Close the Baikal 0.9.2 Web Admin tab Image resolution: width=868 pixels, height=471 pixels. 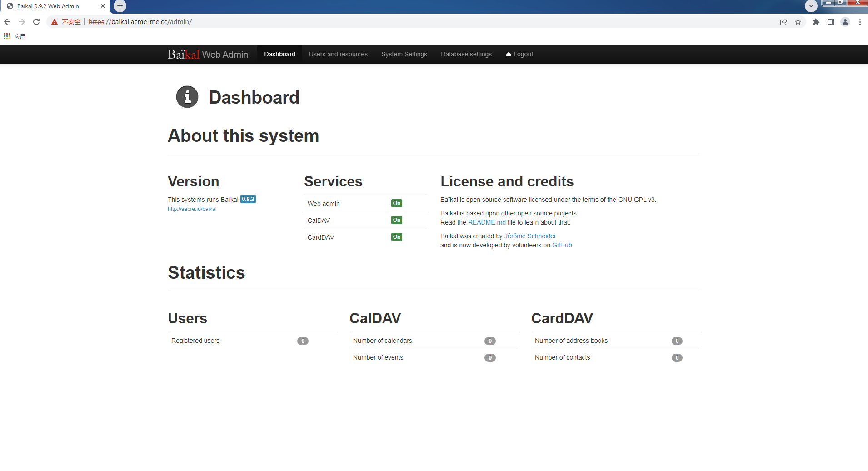pyautogui.click(x=103, y=6)
